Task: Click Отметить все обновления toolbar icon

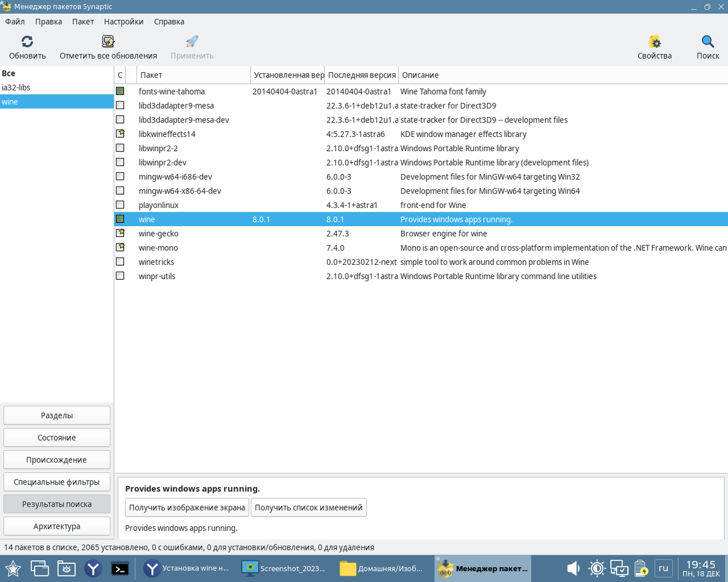Action: click(x=108, y=42)
